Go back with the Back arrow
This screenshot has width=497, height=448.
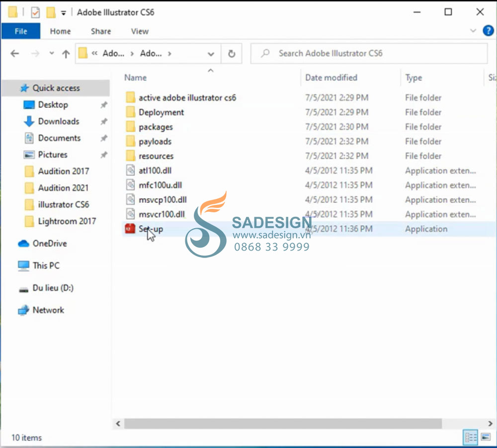[14, 54]
